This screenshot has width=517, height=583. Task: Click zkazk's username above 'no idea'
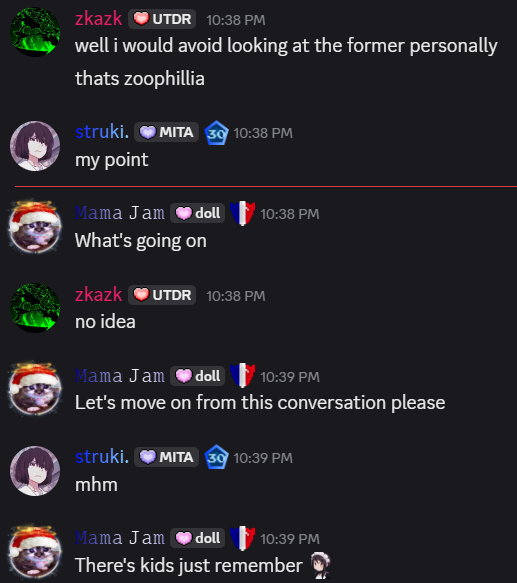click(99, 294)
